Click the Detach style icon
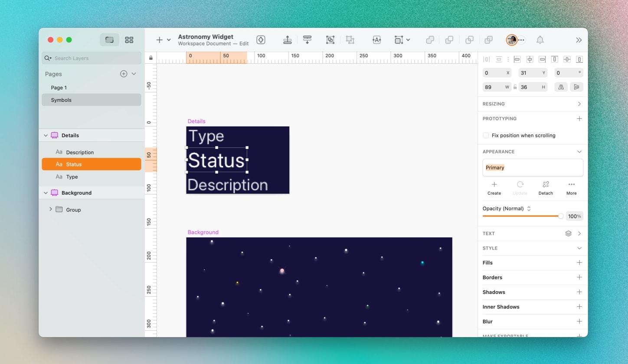 click(x=546, y=185)
